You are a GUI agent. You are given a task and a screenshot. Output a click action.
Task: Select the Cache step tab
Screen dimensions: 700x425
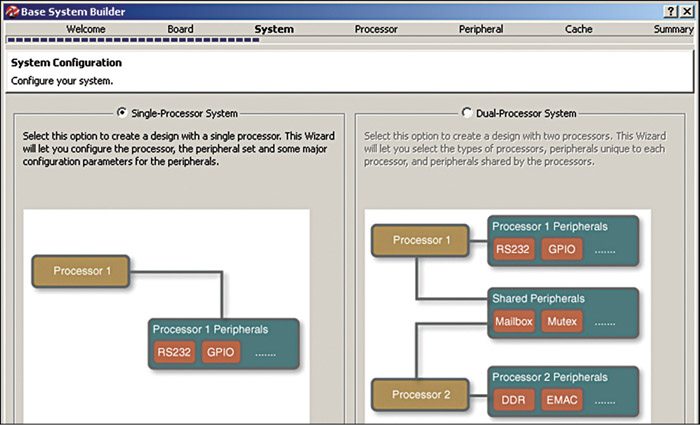[x=578, y=29]
